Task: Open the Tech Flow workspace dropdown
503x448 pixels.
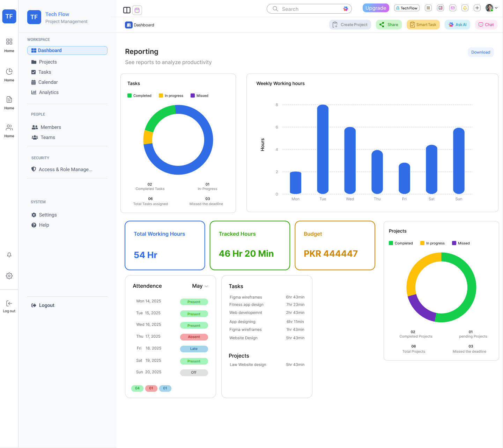Action: point(407,8)
